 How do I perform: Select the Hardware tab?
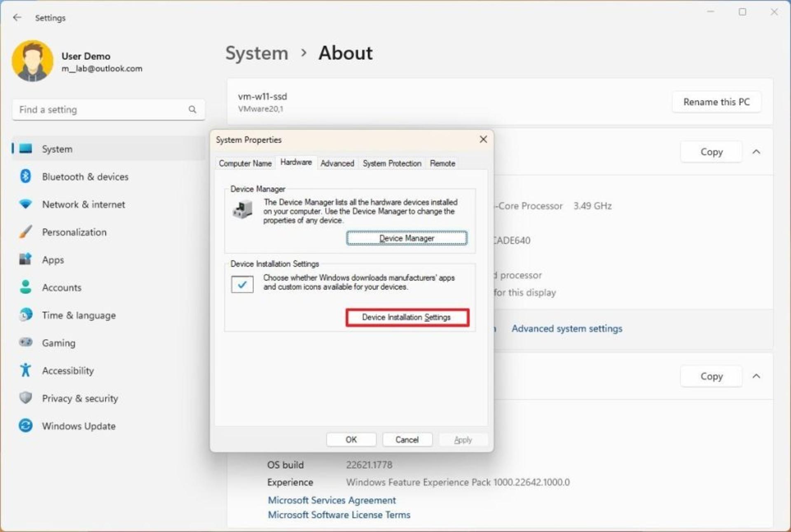pyautogui.click(x=296, y=162)
